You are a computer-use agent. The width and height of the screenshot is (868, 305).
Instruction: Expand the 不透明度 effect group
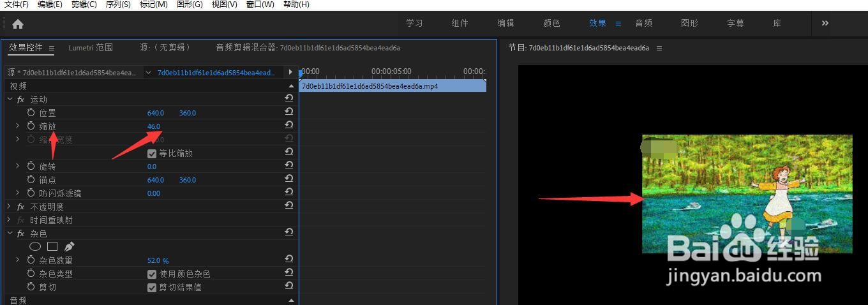pyautogui.click(x=10, y=206)
